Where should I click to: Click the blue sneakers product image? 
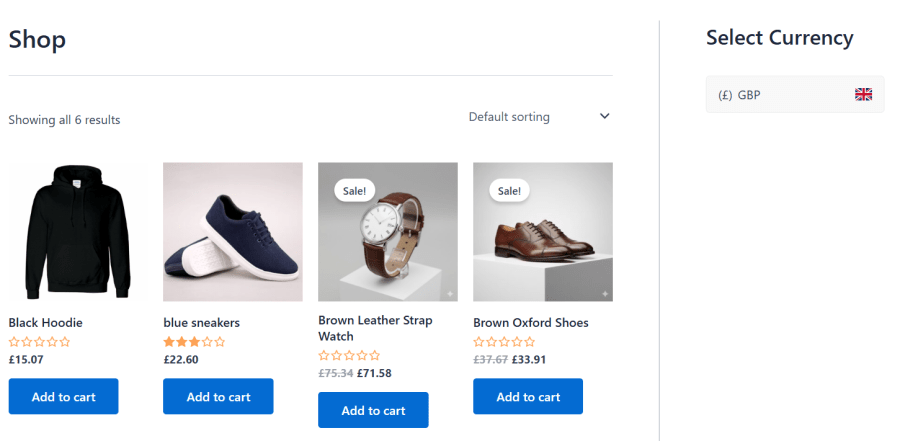(232, 232)
